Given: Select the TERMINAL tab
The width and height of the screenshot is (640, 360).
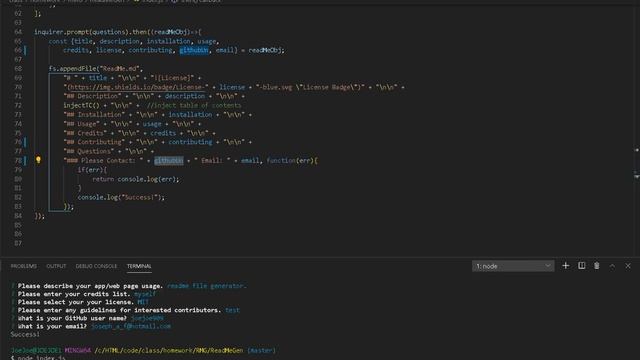Looking at the screenshot, I should click(x=139, y=266).
